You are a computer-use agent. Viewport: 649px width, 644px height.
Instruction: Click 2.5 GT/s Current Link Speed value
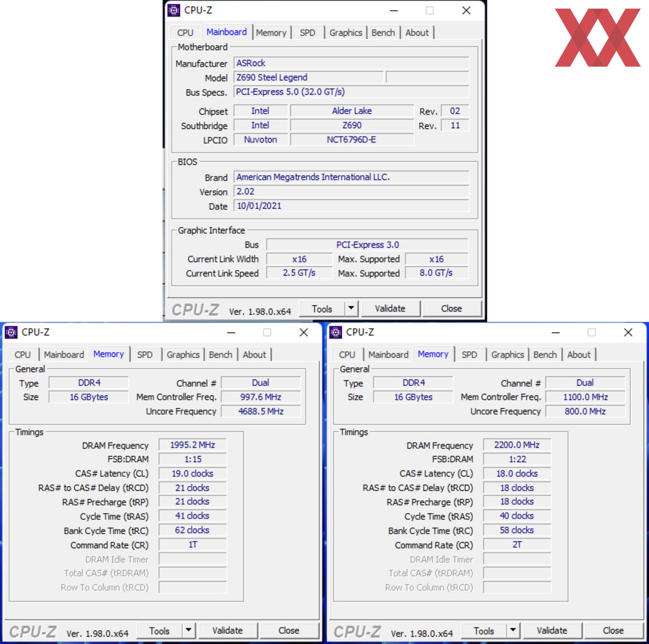[x=299, y=273]
